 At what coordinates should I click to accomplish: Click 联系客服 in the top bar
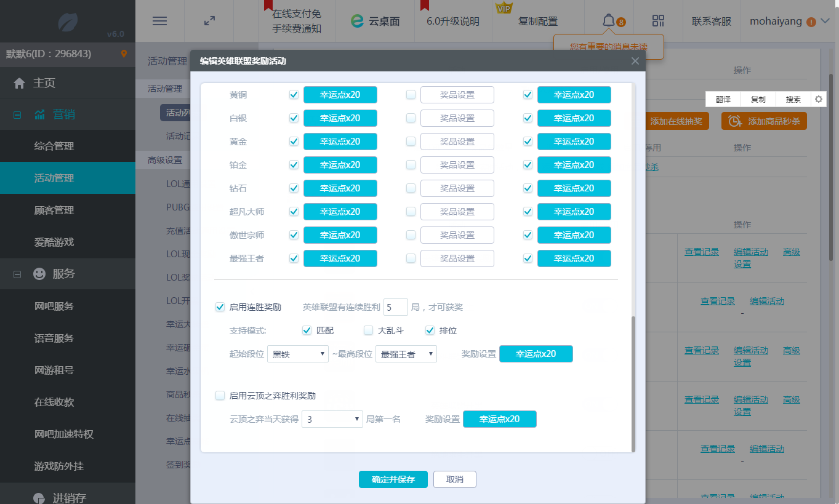pyautogui.click(x=712, y=21)
